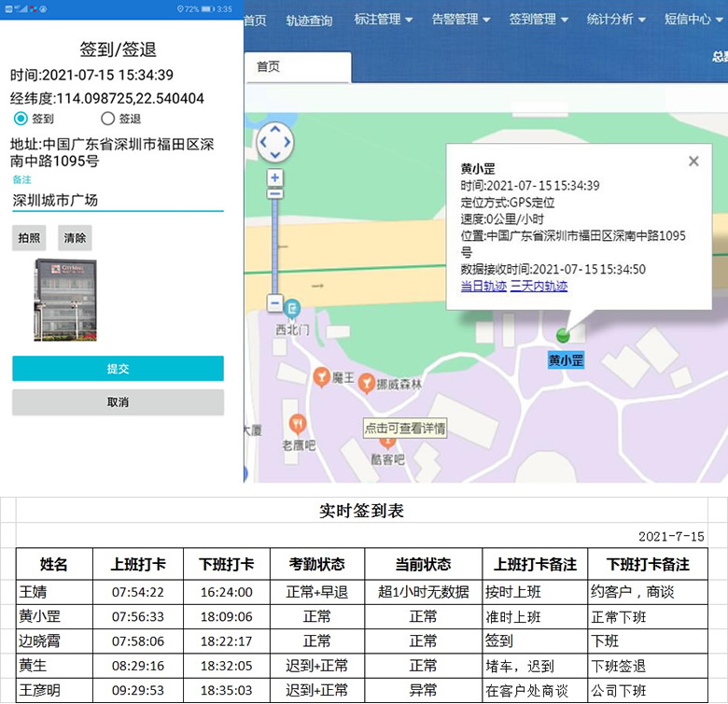
Task: Click the 2021-7-15 date cell
Action: pyautogui.click(x=671, y=536)
